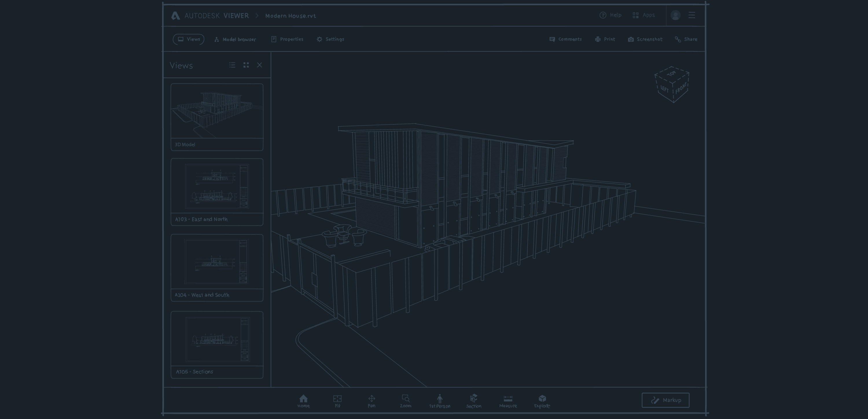Image resolution: width=868 pixels, height=419 pixels.
Task: Select the Fit to view tool
Action: pos(337,401)
